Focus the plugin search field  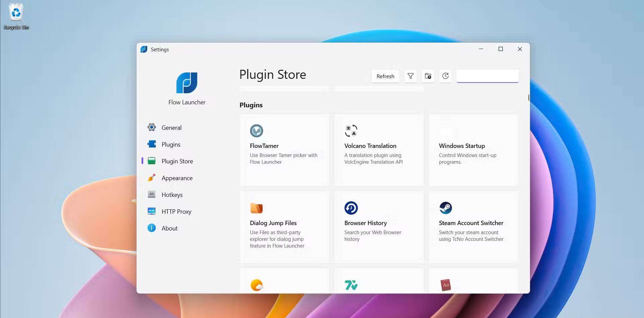pyautogui.click(x=488, y=76)
